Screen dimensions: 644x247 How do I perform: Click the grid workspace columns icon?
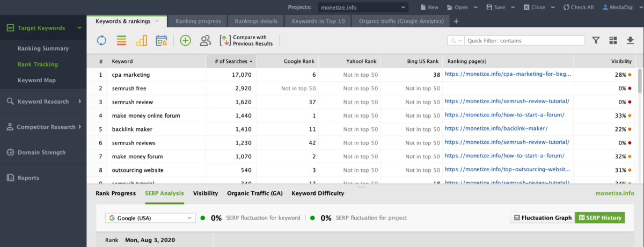613,40
